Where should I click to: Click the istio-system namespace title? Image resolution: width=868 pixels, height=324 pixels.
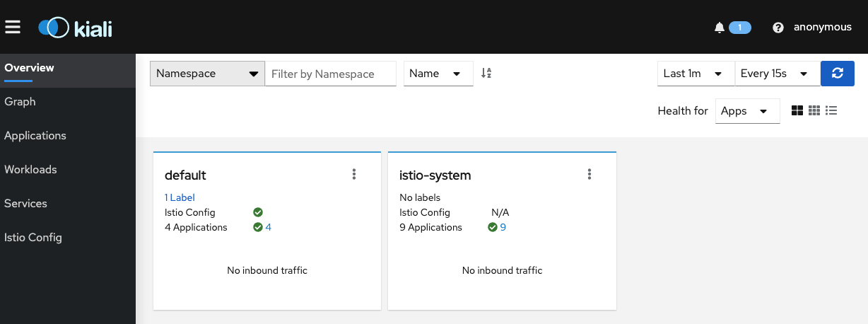pyautogui.click(x=435, y=175)
